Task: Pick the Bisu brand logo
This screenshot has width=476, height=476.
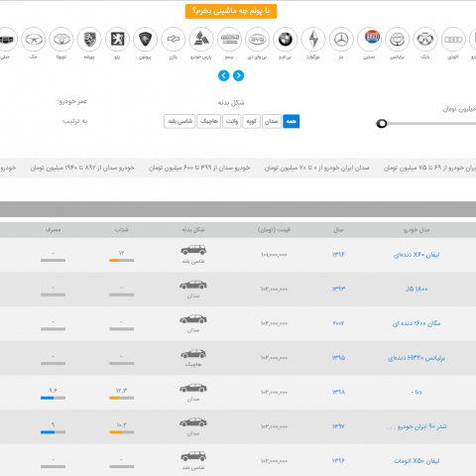Action: coord(229,40)
